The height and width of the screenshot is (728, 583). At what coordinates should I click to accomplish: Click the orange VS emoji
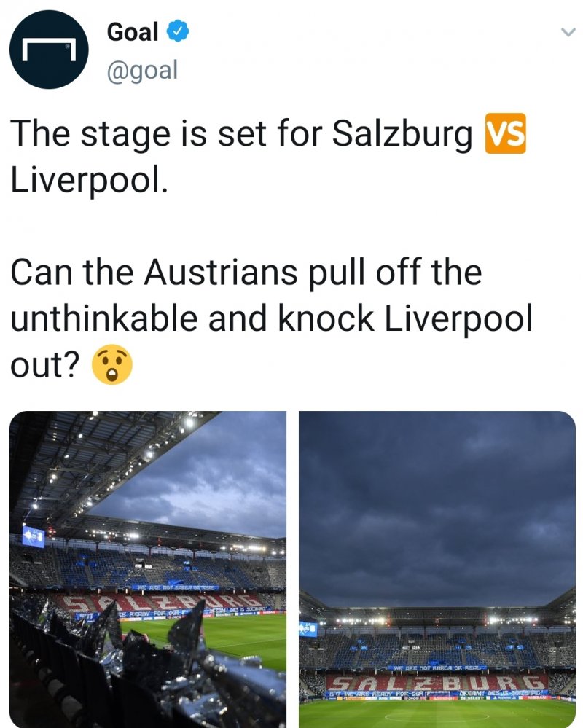(x=504, y=134)
